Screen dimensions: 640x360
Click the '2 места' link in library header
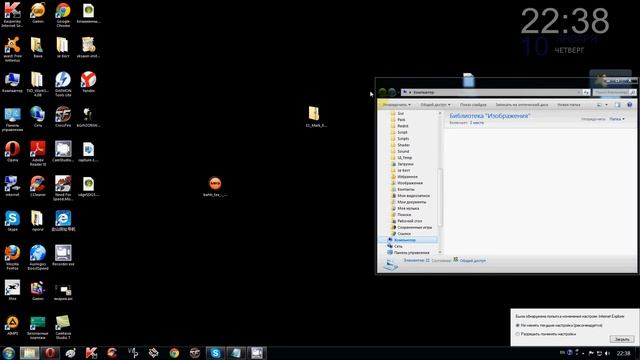click(x=476, y=122)
